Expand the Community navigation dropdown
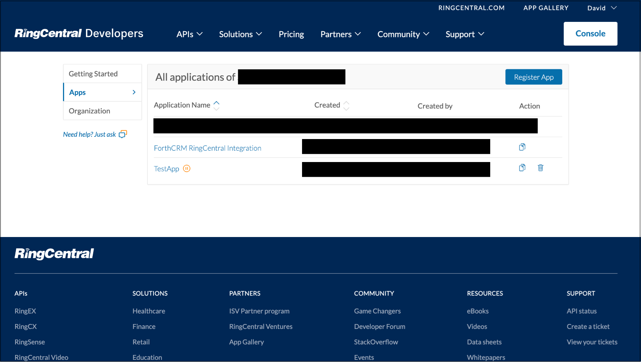 (x=403, y=34)
